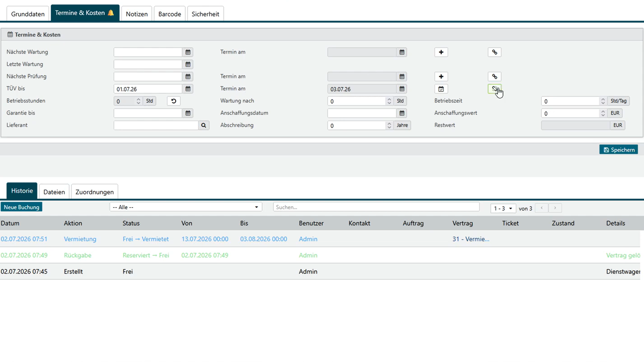This screenshot has width=644, height=362.
Task: Click the bell icon on Termine & Kosten tab
Action: pos(111,13)
